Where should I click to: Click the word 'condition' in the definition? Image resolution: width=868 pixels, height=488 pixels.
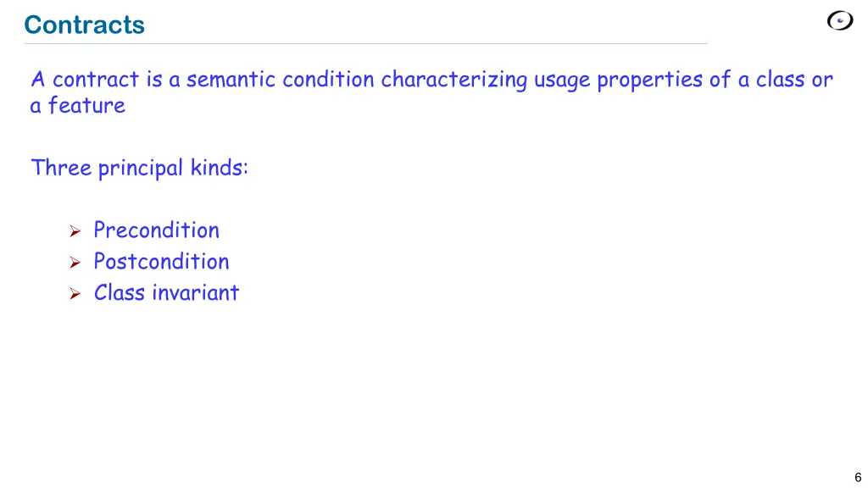click(x=328, y=80)
